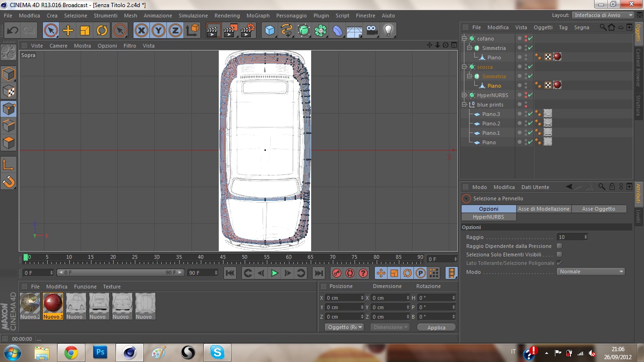This screenshot has height=362, width=644.
Task: Enable the snap magnet icon in the left sidebar
Action: click(x=9, y=181)
